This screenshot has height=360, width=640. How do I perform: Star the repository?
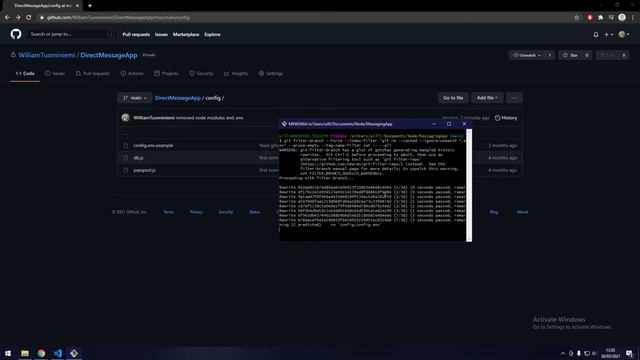click(570, 55)
